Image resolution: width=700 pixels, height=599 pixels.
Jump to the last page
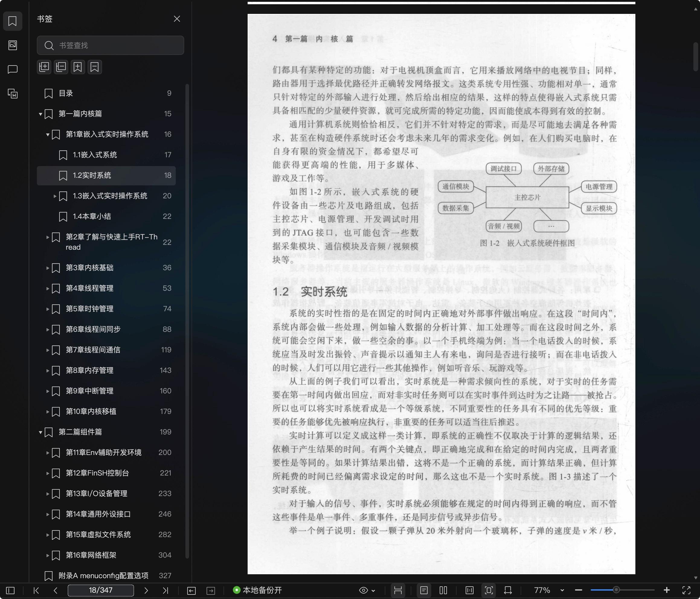tap(165, 591)
